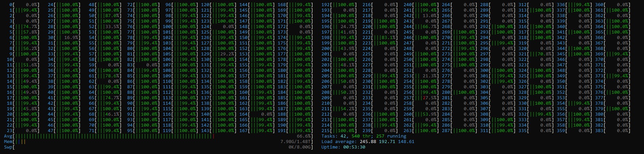Click CPU 197 meter reading 41.6%

pos(339,32)
